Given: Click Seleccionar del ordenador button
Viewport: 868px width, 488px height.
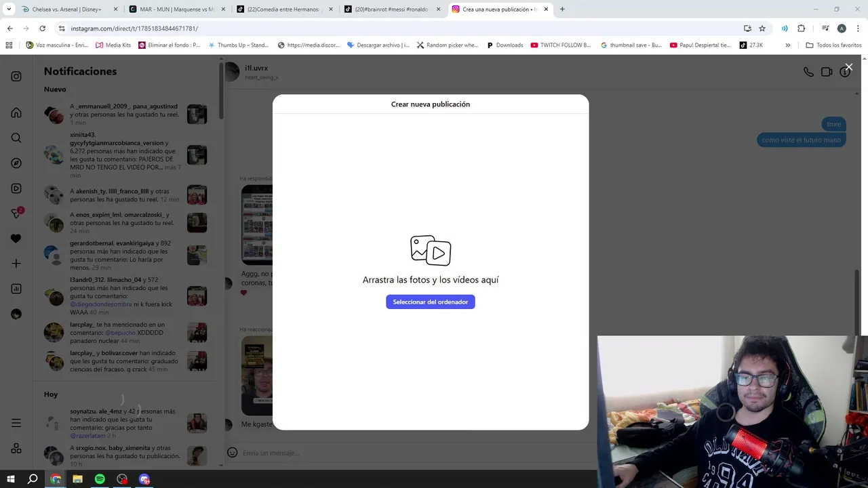Looking at the screenshot, I should (x=431, y=302).
